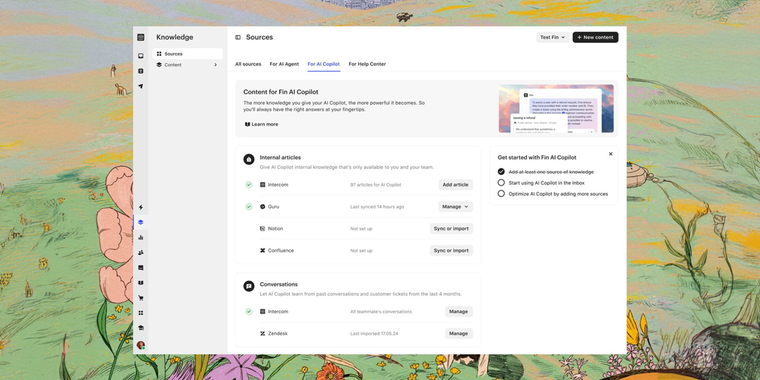760x380 pixels.
Task: Click '97 articles for AI Copilot' text
Action: pyautogui.click(x=376, y=185)
